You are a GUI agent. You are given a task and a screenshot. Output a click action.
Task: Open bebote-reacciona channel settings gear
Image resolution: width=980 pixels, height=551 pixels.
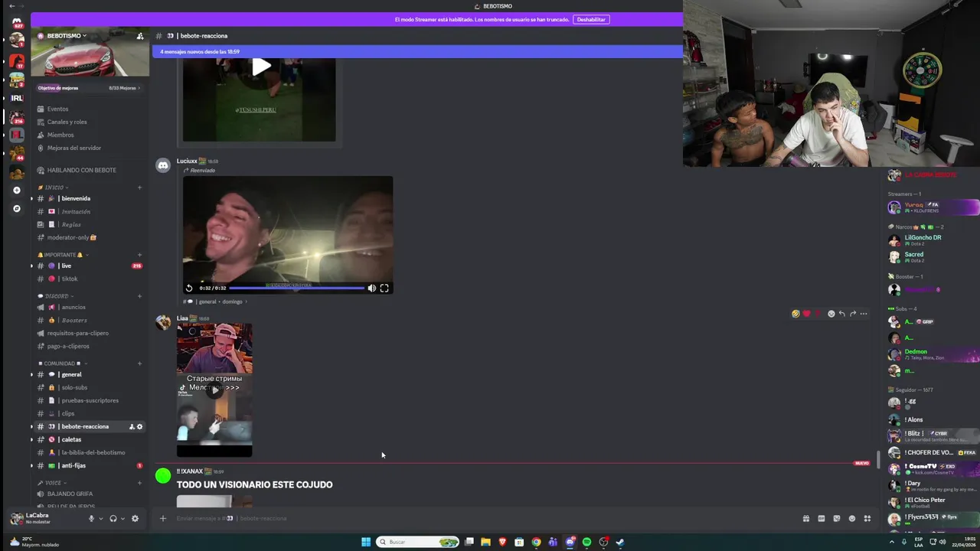[139, 426]
